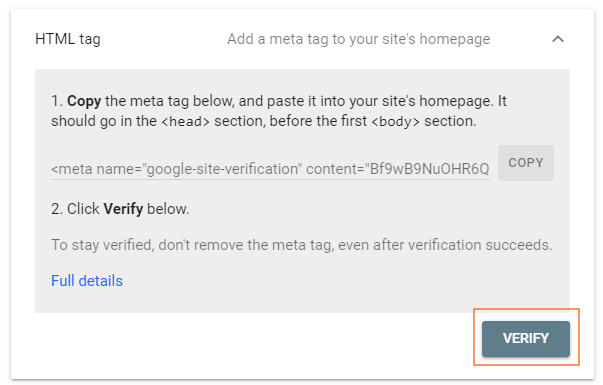The image size is (603, 385).
Task: Click the '2. Click Verify below.' instruction
Action: pyautogui.click(x=120, y=209)
